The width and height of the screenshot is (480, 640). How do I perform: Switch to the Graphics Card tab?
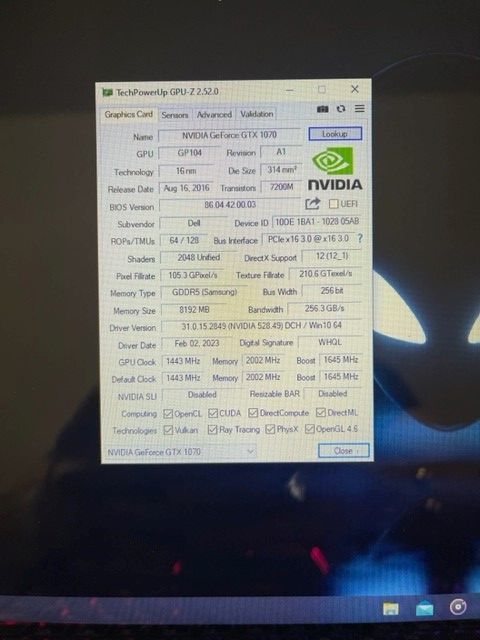129,114
